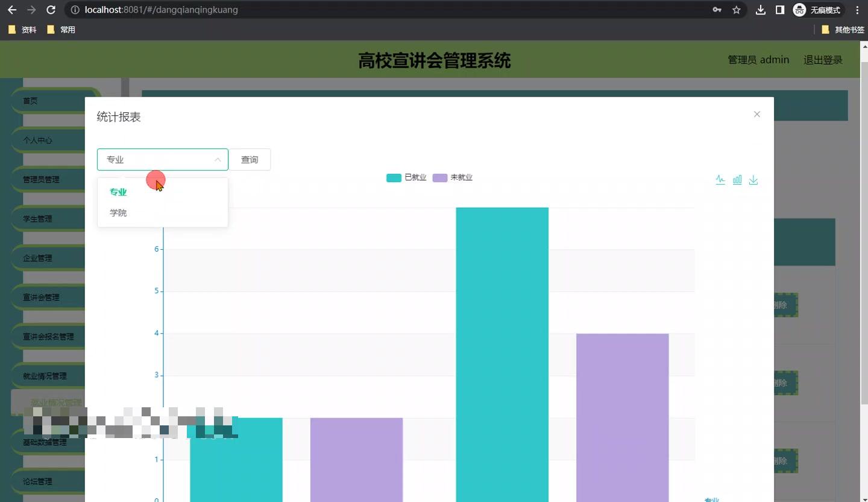868x502 pixels.
Task: Toggle 已就业 legend series
Action: tap(406, 177)
